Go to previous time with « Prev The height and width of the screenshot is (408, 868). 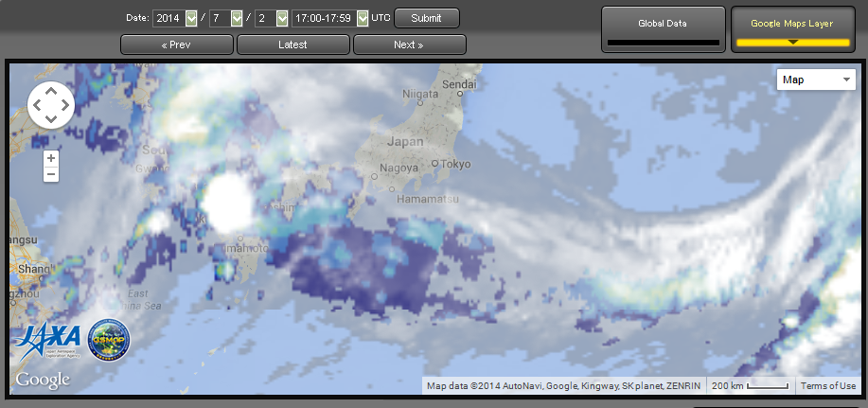(176, 44)
